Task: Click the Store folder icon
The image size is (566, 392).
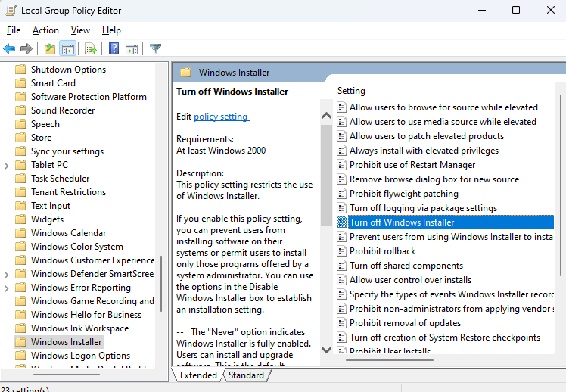Action: pyautogui.click(x=20, y=138)
